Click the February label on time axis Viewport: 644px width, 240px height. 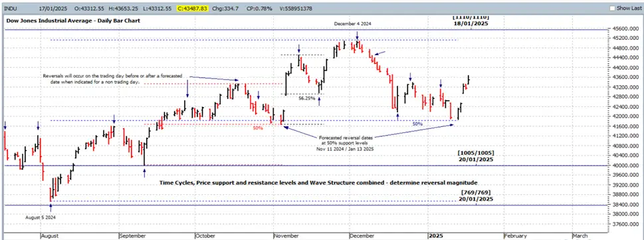click(x=516, y=236)
